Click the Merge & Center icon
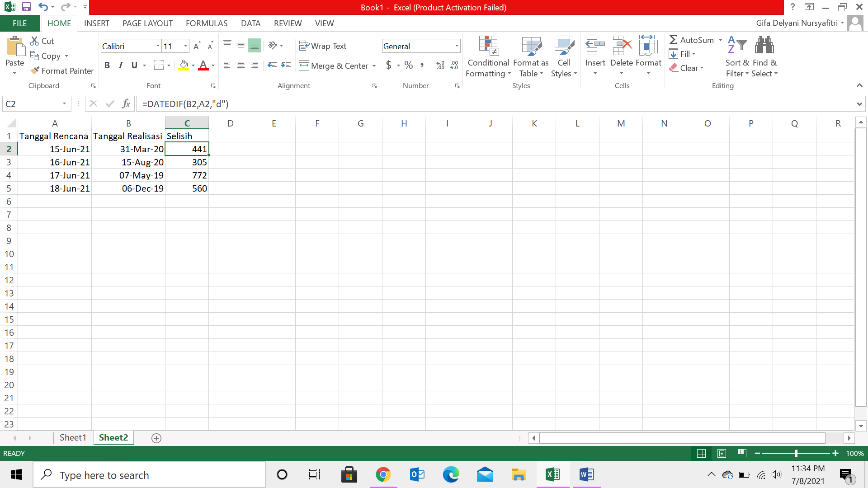The height and width of the screenshot is (488, 868). pyautogui.click(x=304, y=66)
